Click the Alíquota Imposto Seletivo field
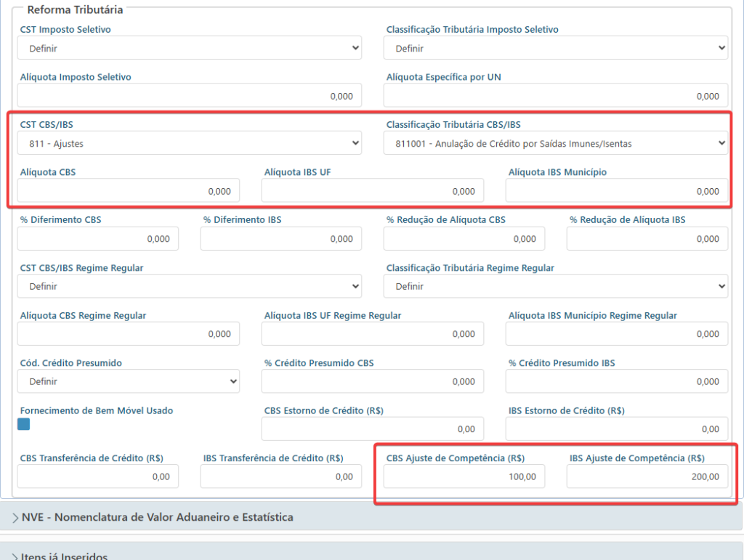The image size is (744, 560). 190,96
